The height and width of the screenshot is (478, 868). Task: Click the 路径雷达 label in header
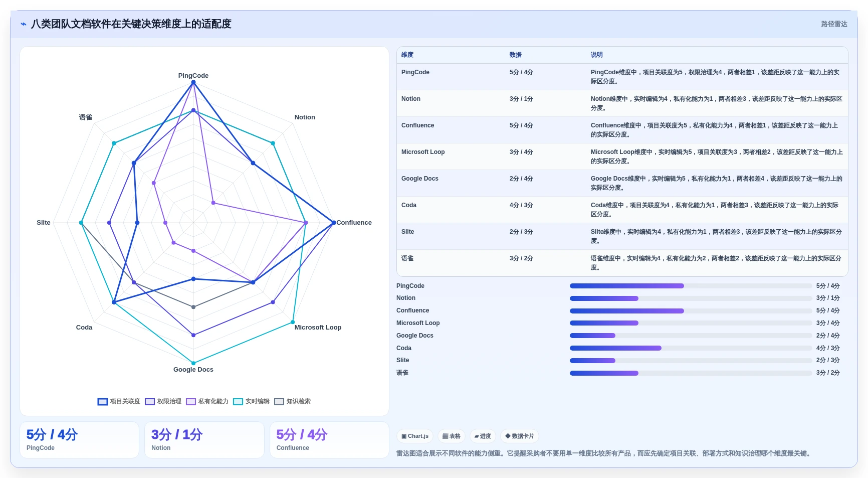click(834, 24)
